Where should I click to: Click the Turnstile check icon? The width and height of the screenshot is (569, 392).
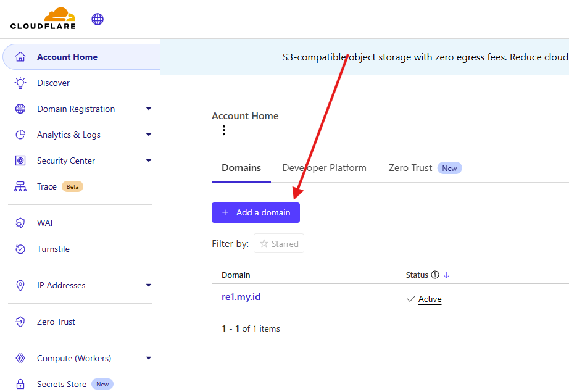[20, 249]
